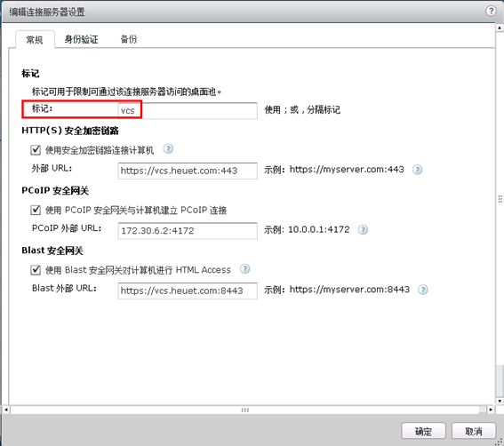Focus the 标记 tag input containing vcs
This screenshot has width=504, height=446.
(x=188, y=111)
